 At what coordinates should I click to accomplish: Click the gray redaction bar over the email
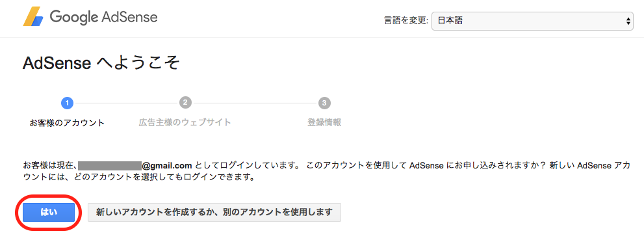point(110,166)
